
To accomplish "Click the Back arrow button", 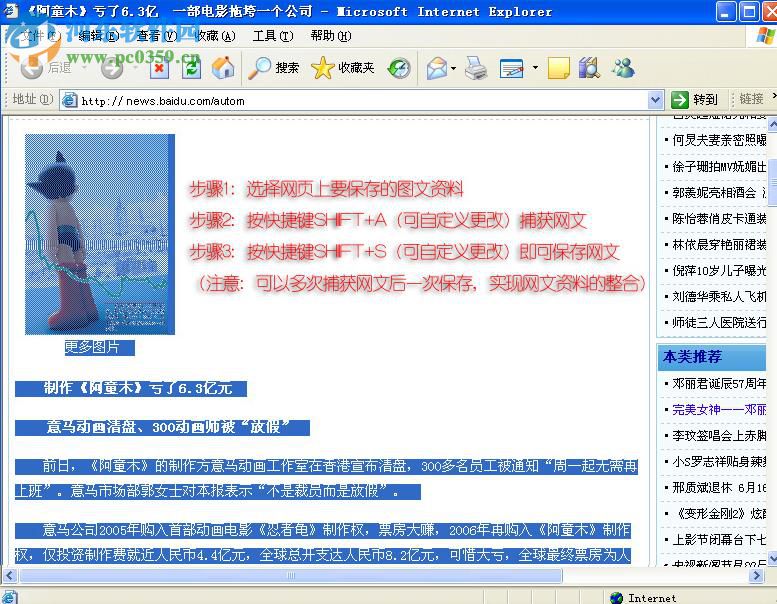I will click(32, 68).
